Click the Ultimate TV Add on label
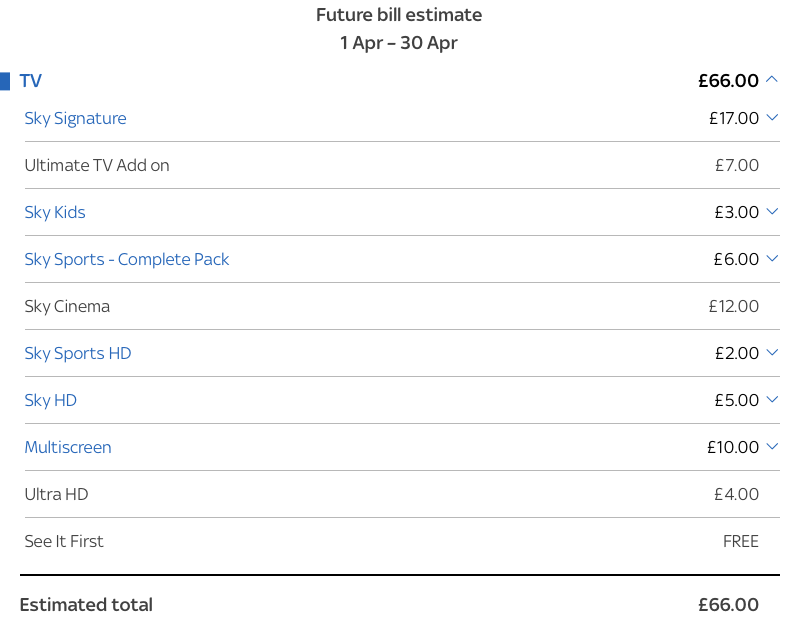This screenshot has width=799, height=620. point(97,165)
